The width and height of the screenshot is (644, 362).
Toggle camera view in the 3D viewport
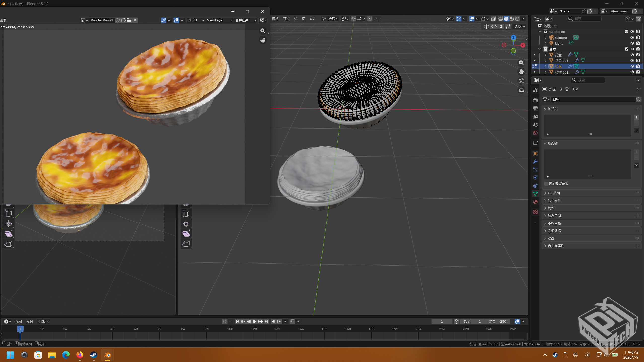click(x=521, y=81)
